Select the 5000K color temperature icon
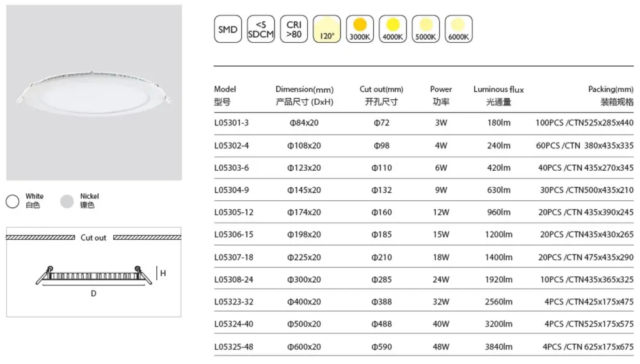The width and height of the screenshot is (640, 364). [x=426, y=29]
